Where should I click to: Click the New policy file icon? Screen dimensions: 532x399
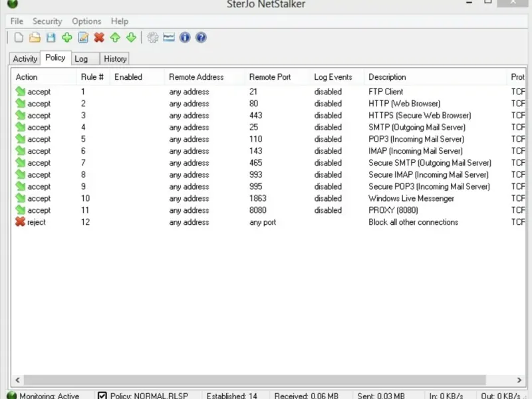[x=19, y=37]
